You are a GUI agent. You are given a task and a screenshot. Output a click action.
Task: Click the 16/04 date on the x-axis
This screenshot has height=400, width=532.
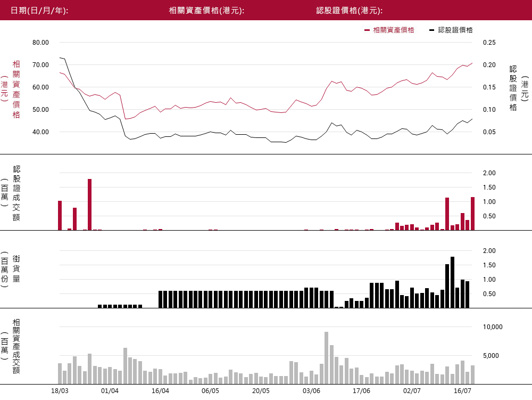click(x=160, y=391)
